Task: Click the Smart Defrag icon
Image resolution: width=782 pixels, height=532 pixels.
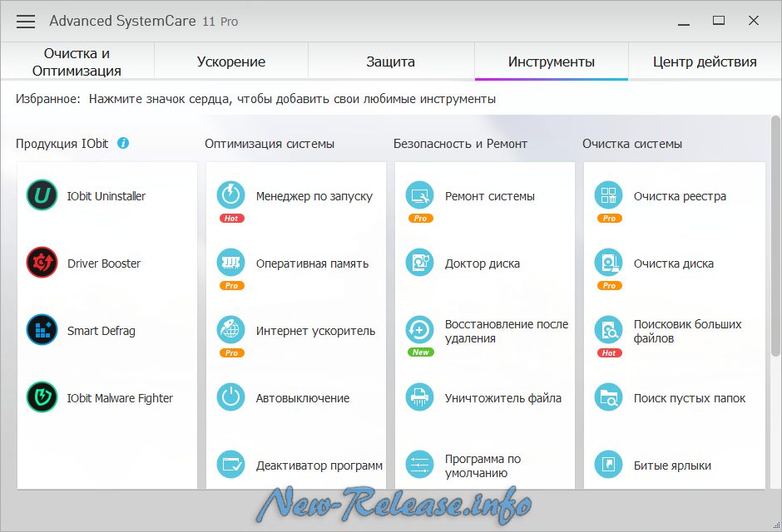Action: [42, 330]
